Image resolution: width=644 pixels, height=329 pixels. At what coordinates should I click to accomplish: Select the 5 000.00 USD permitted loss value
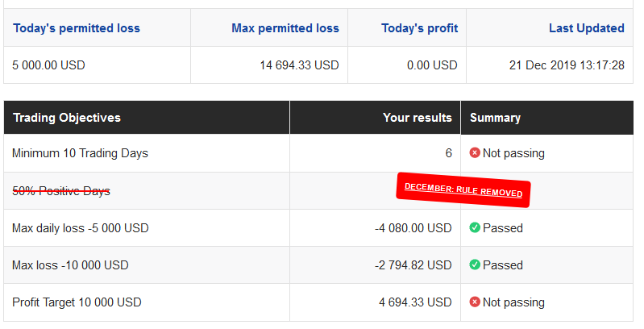tap(49, 65)
